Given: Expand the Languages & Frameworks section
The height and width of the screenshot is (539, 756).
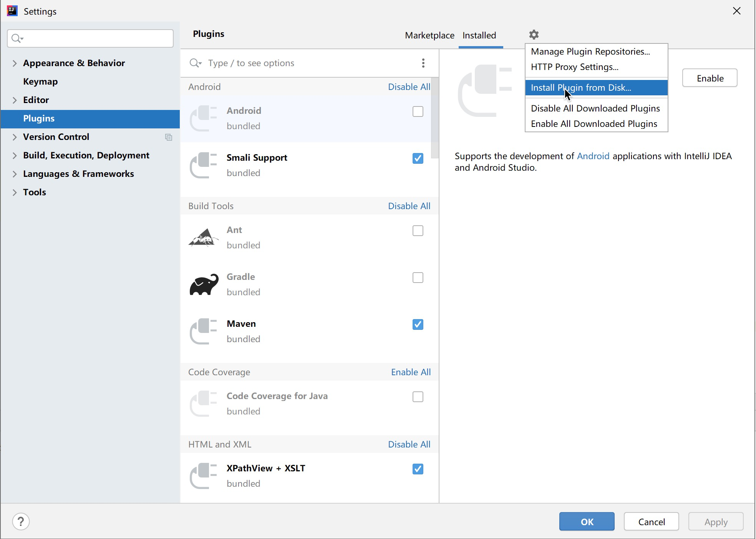Looking at the screenshot, I should click(15, 174).
